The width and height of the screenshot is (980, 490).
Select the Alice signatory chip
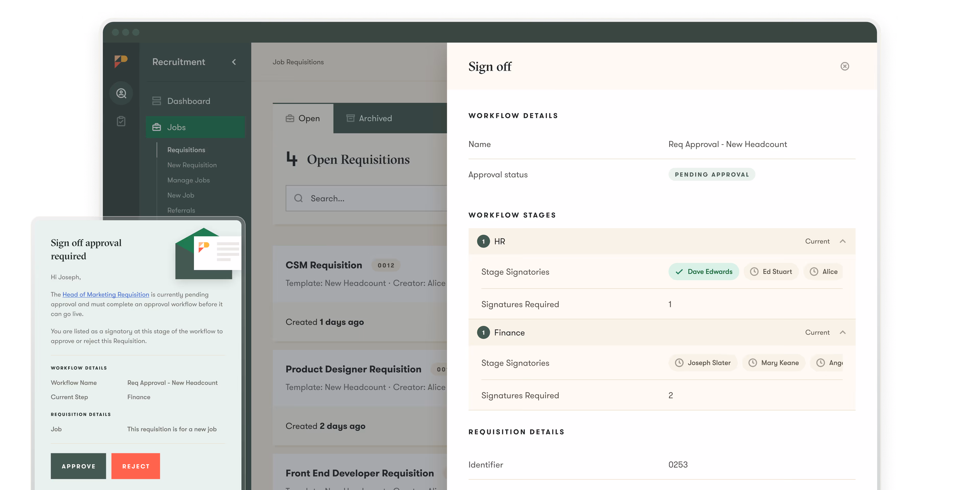[823, 272]
